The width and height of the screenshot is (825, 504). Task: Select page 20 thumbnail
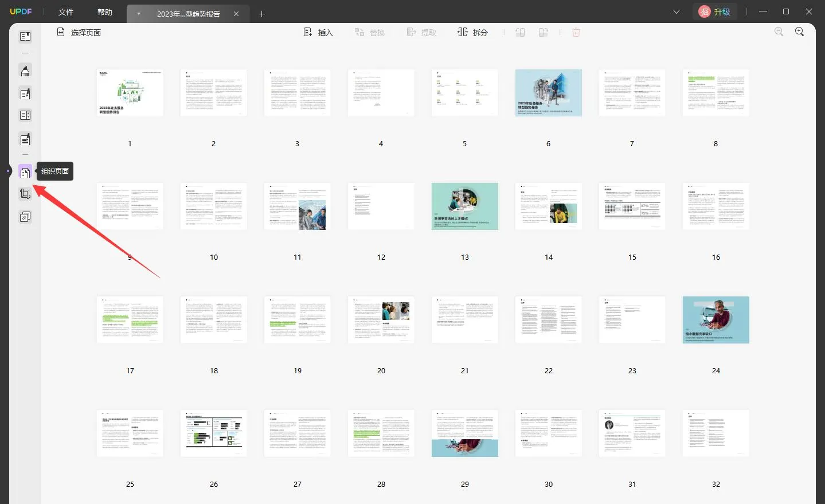381,320
